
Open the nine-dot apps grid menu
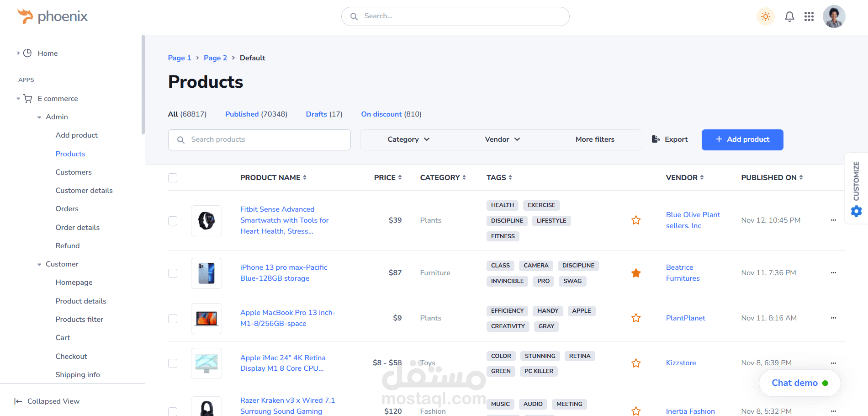809,16
